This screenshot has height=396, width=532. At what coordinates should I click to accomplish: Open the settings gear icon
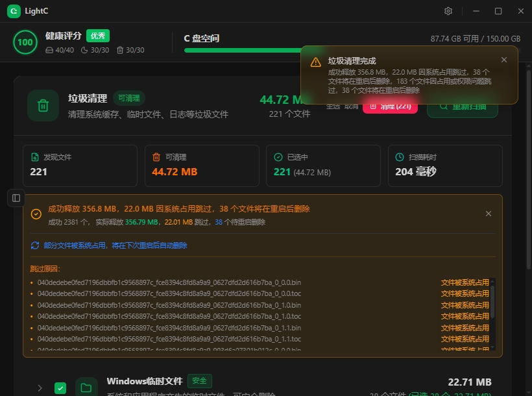point(448,11)
